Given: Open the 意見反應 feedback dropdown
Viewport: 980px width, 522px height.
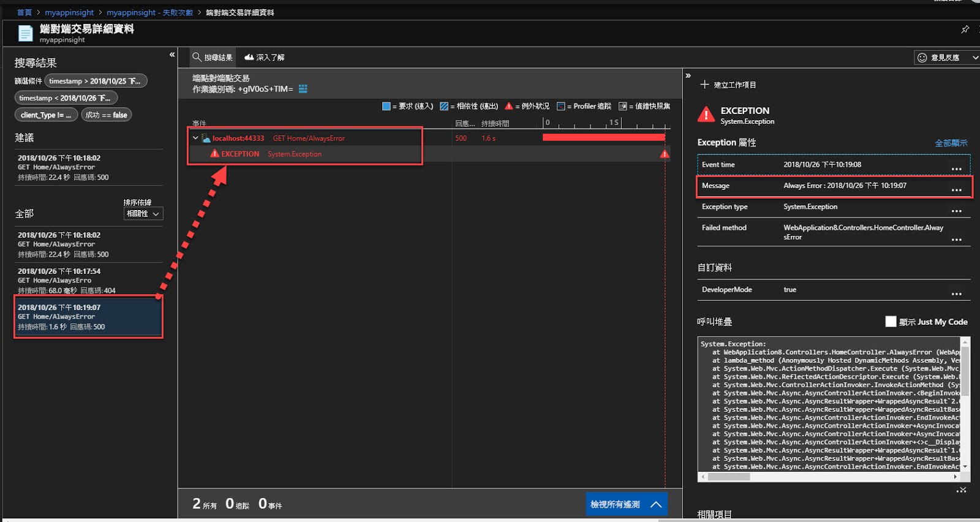Looking at the screenshot, I should point(946,58).
